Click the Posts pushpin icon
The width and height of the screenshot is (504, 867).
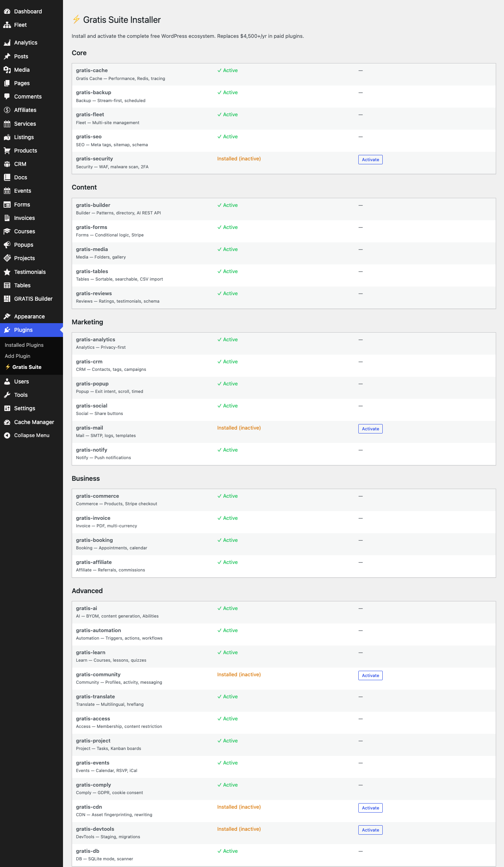tap(7, 56)
